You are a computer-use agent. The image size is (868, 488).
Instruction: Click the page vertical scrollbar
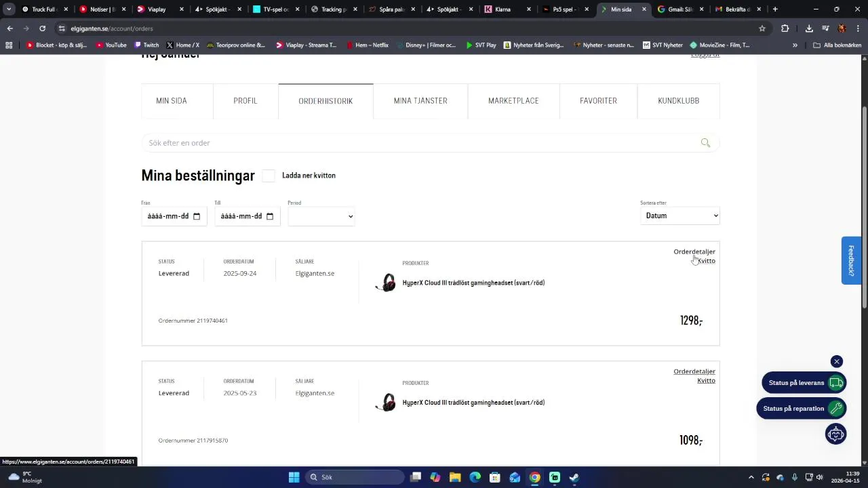coord(864,207)
